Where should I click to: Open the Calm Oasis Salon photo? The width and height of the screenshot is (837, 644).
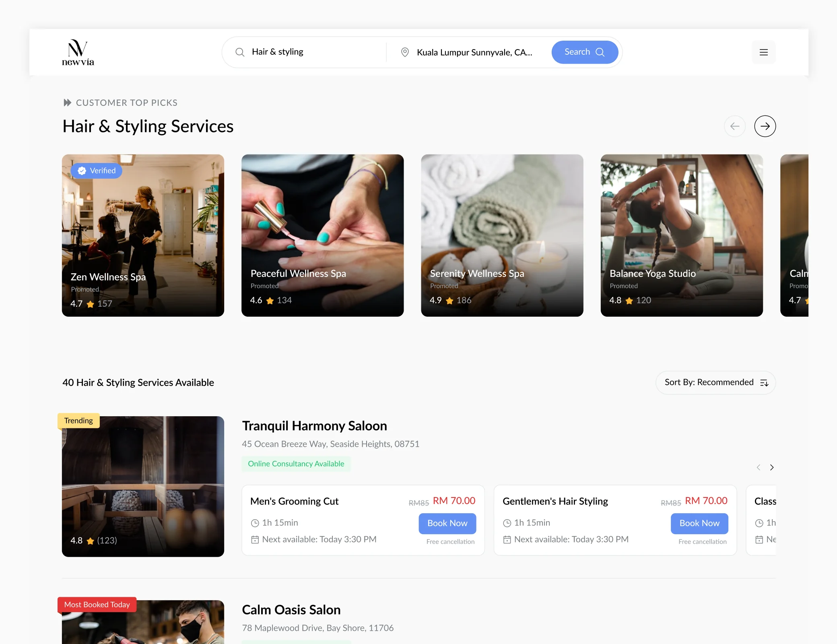(143, 622)
